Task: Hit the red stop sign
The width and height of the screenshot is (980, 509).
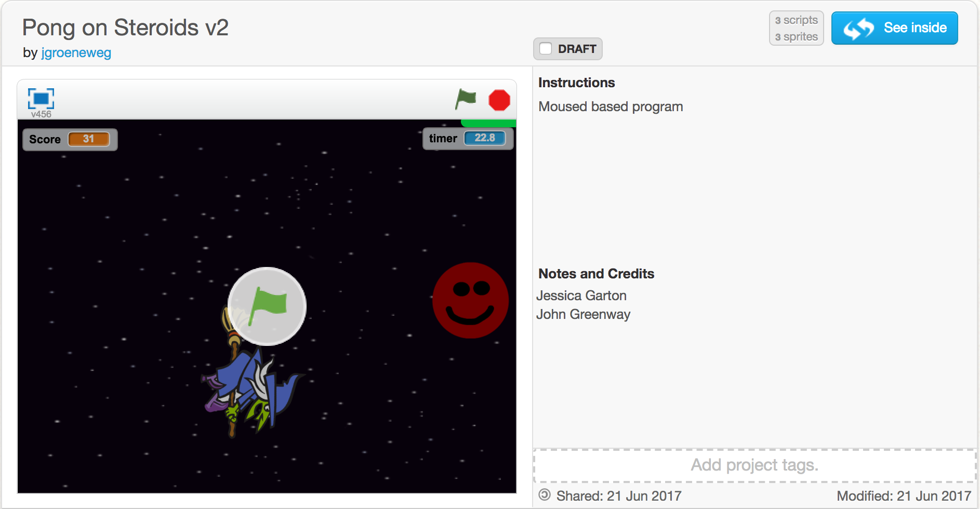Action: coord(499,100)
